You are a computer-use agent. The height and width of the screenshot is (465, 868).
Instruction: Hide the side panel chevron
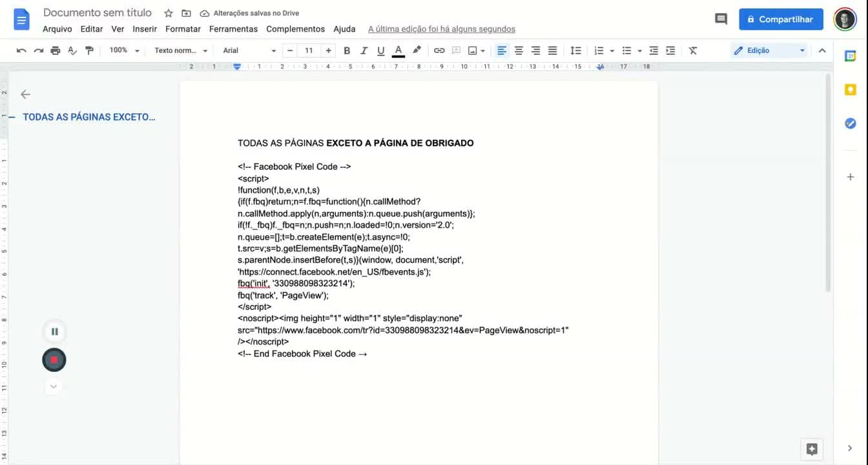850,448
